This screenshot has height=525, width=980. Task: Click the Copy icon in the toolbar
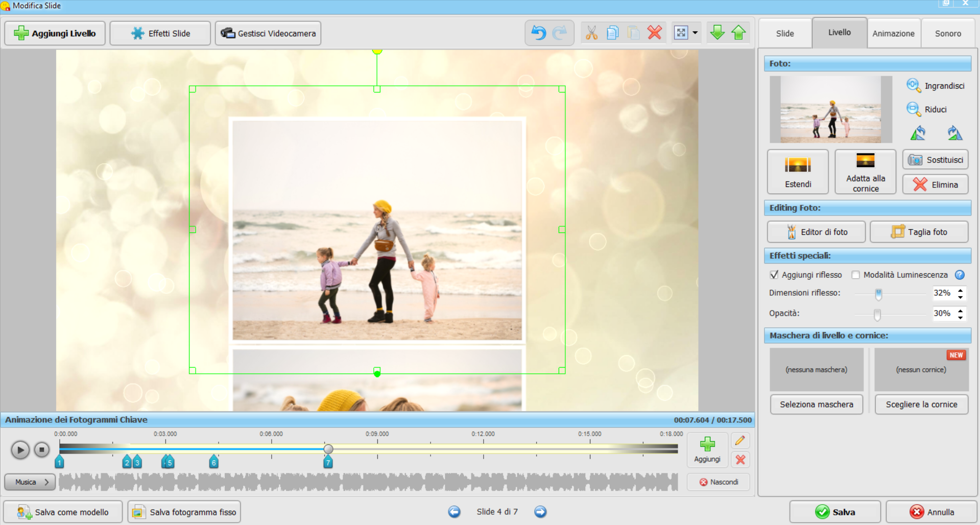point(612,33)
